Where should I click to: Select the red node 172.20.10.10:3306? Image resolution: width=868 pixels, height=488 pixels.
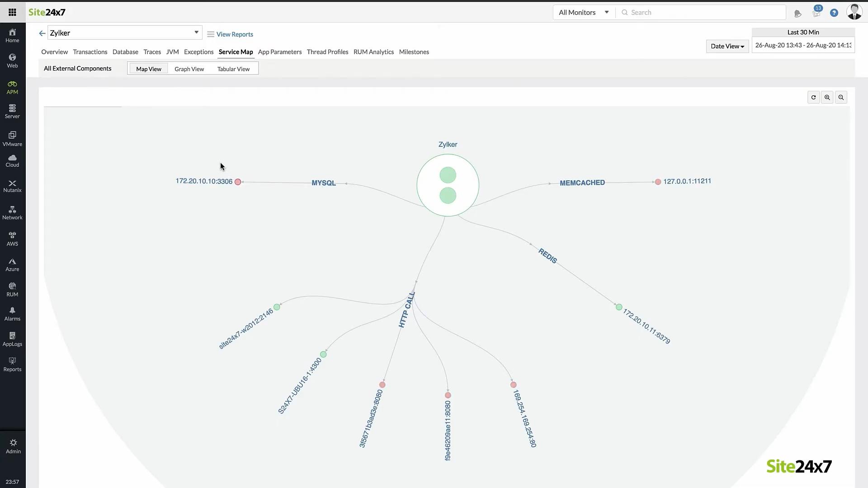click(x=238, y=182)
